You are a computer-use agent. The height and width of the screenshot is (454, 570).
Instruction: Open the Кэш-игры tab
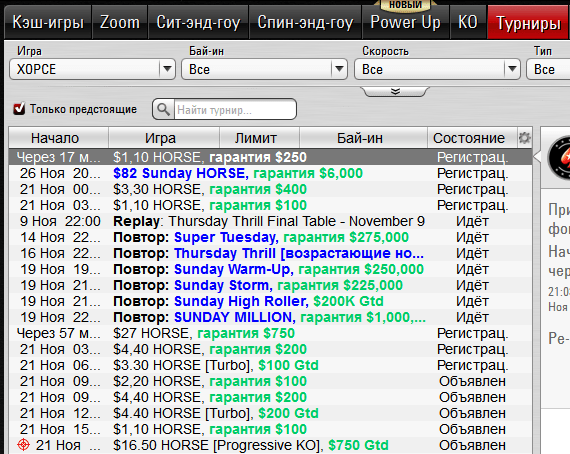click(48, 22)
